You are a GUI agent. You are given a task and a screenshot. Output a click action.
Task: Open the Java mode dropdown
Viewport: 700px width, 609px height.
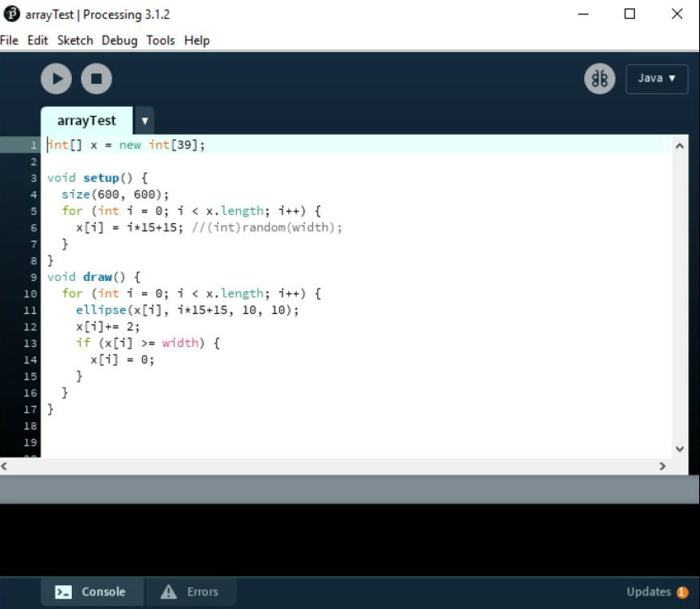click(x=657, y=79)
